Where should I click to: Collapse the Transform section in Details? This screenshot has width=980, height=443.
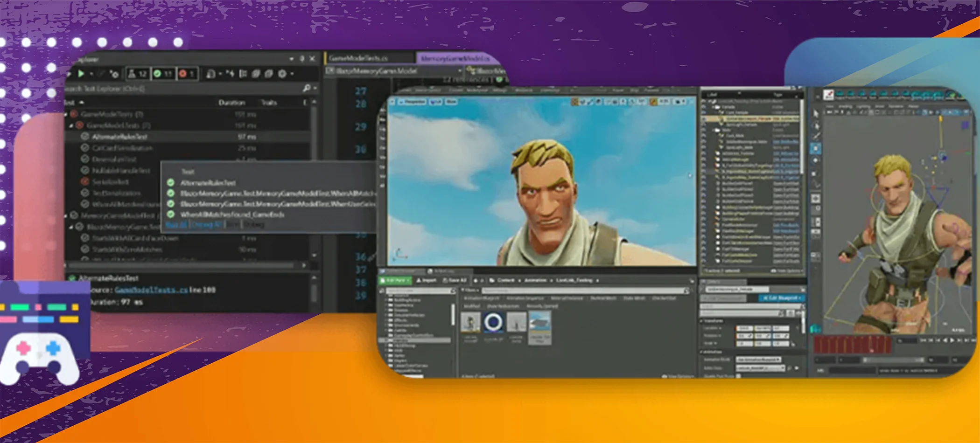702,321
